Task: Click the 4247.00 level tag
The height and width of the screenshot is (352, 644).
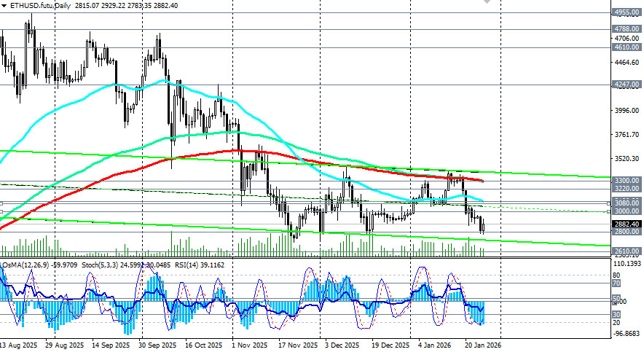Action: click(626, 85)
